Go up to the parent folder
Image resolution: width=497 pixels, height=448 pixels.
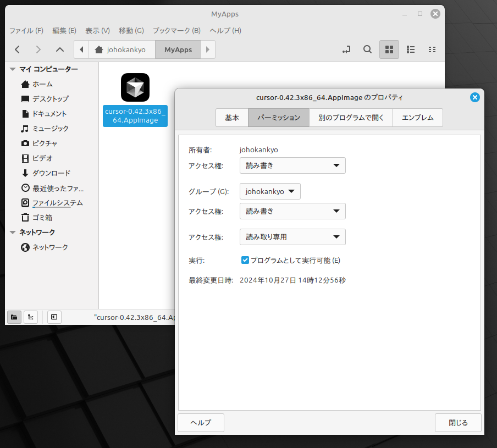point(60,49)
